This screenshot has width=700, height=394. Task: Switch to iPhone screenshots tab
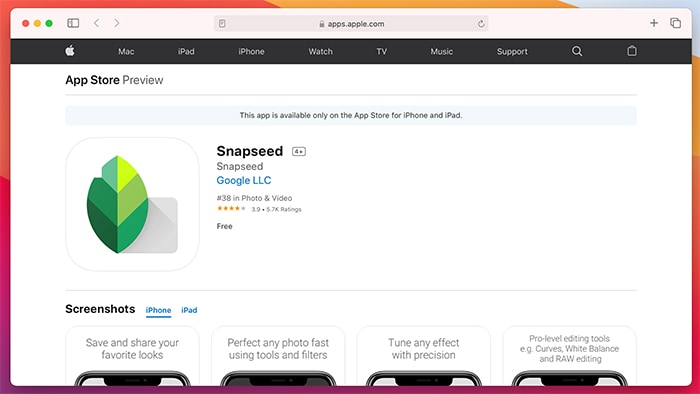click(158, 310)
